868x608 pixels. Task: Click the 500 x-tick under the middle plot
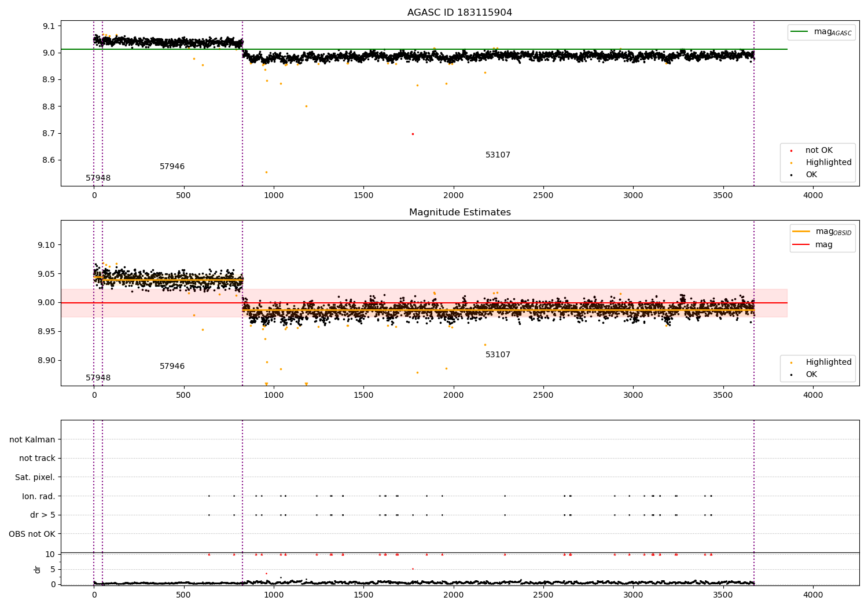pos(183,395)
